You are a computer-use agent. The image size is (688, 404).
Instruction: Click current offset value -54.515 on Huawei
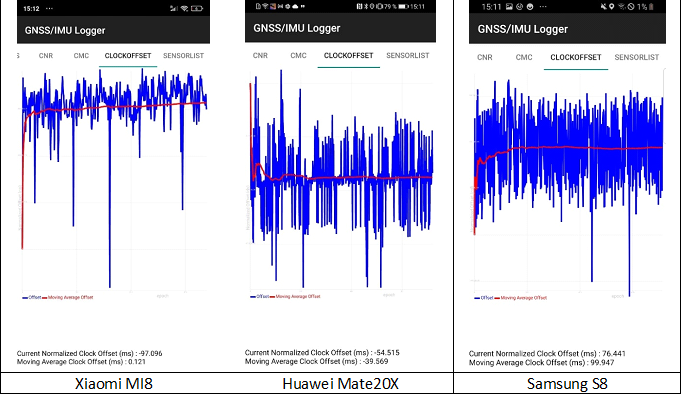click(387, 353)
